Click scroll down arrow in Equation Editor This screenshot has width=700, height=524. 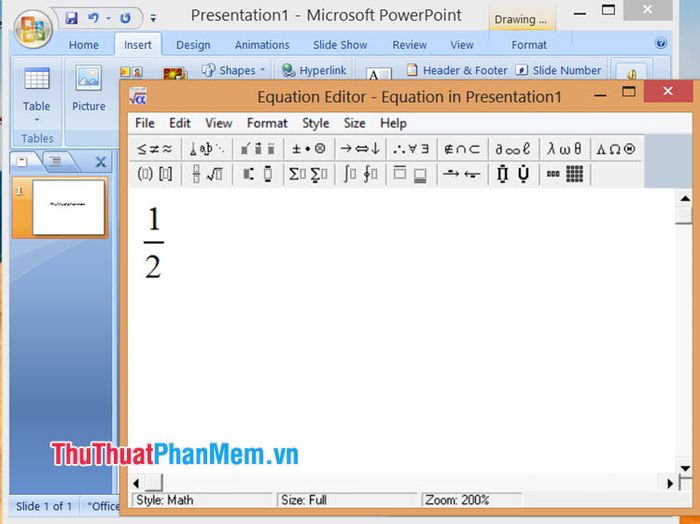coord(685,468)
